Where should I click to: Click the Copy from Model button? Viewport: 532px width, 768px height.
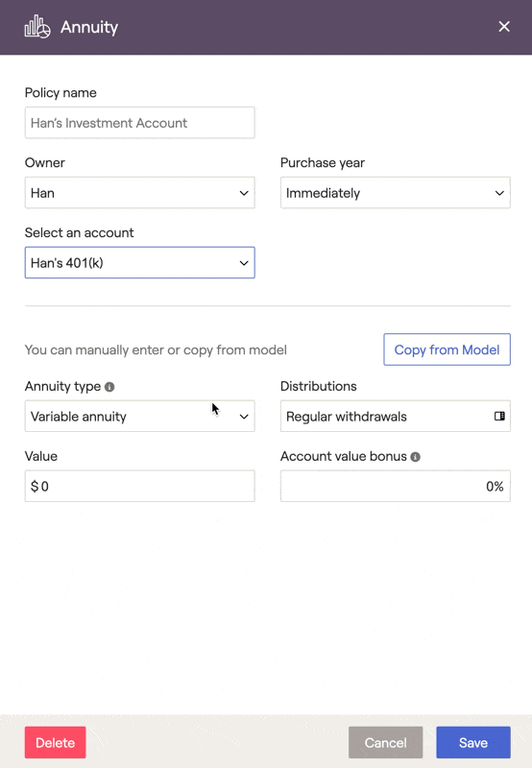[x=447, y=349]
